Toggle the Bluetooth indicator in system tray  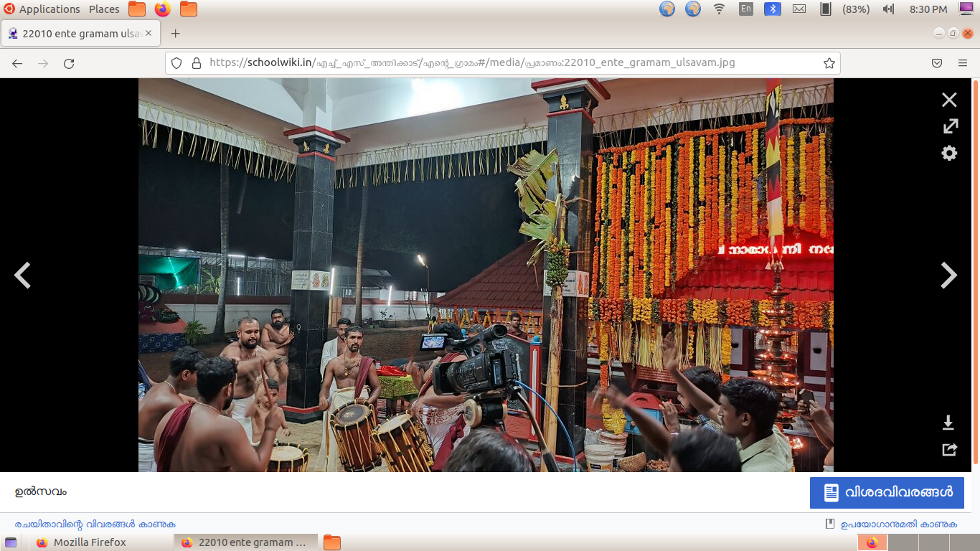(772, 9)
